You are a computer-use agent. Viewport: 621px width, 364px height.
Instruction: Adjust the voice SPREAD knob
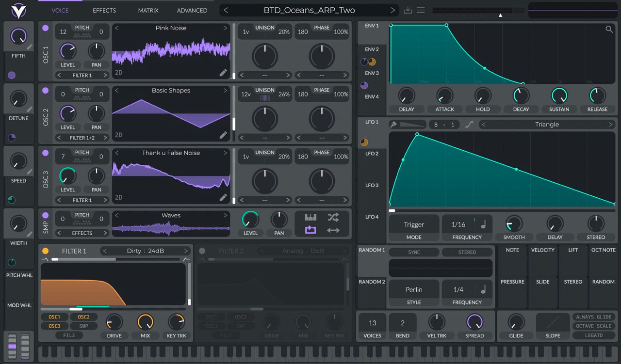pyautogui.click(x=474, y=322)
